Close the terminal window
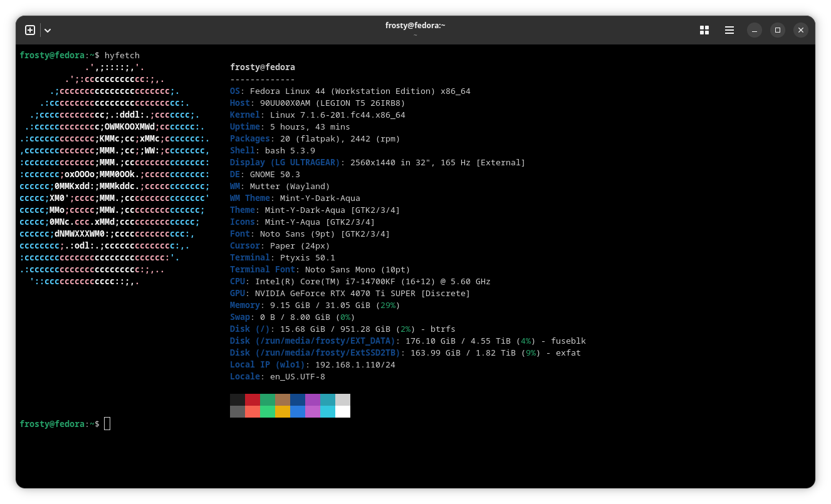 (x=801, y=30)
